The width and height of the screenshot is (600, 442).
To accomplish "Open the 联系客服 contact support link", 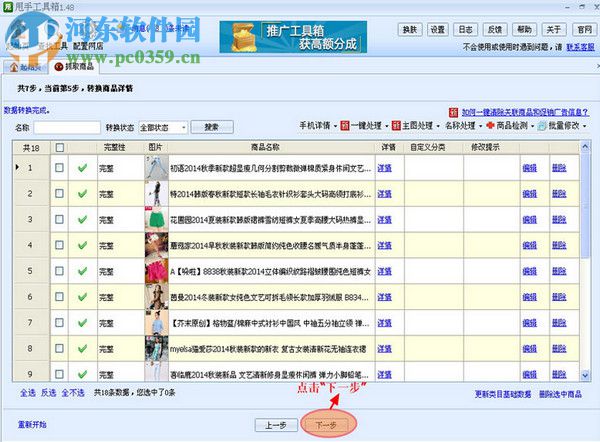I will click(580, 47).
